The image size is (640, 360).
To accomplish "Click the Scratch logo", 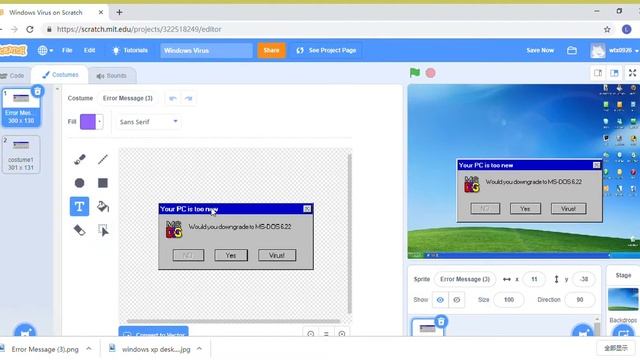I will click(13, 50).
